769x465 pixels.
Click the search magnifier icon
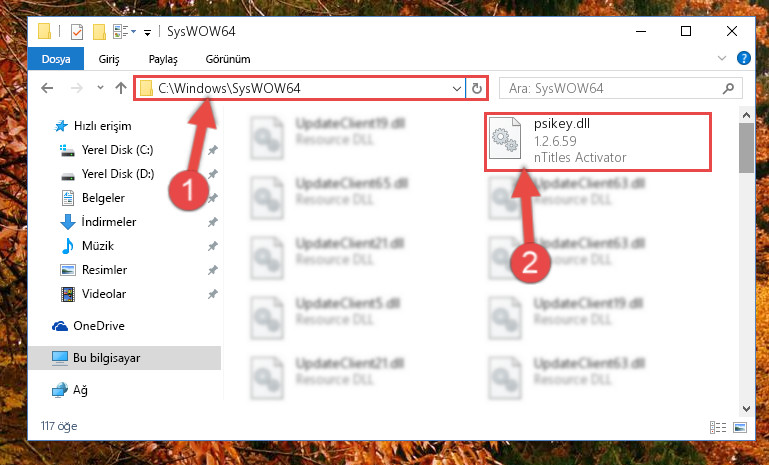coord(728,88)
